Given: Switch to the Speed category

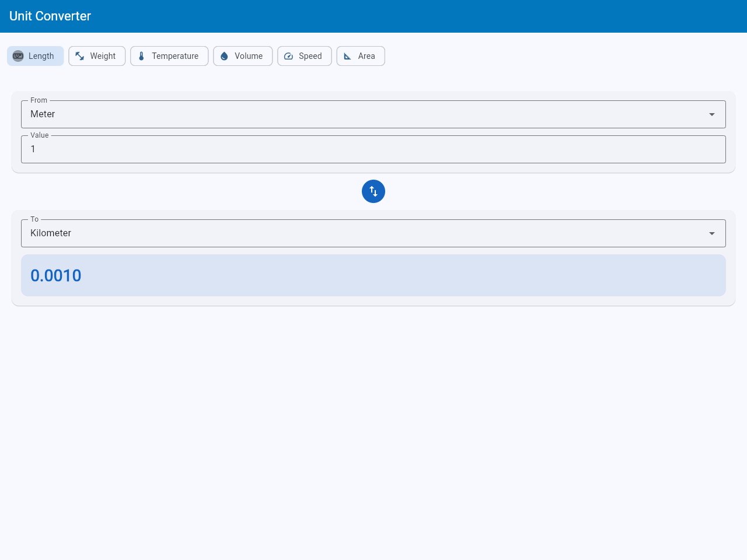Looking at the screenshot, I should [305, 56].
